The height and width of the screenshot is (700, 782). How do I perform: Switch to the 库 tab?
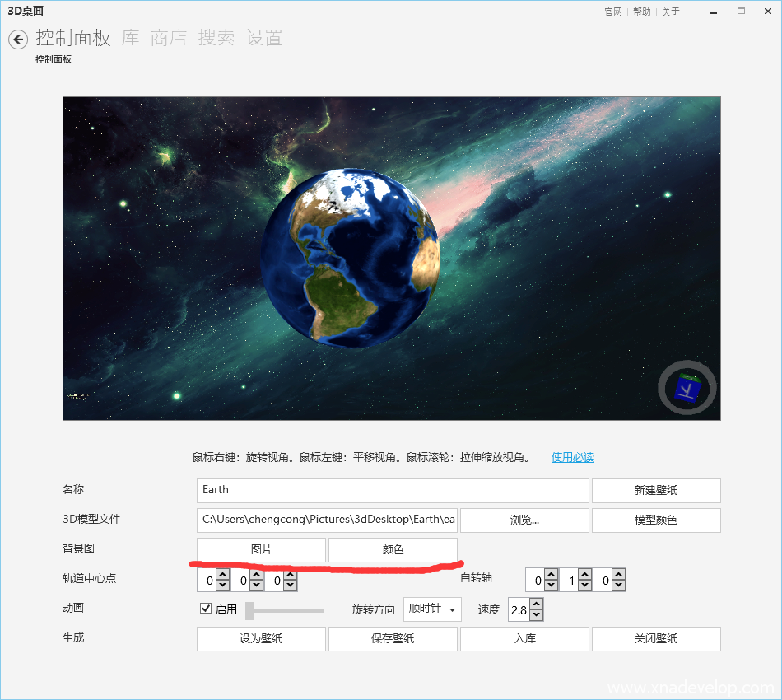click(x=131, y=38)
